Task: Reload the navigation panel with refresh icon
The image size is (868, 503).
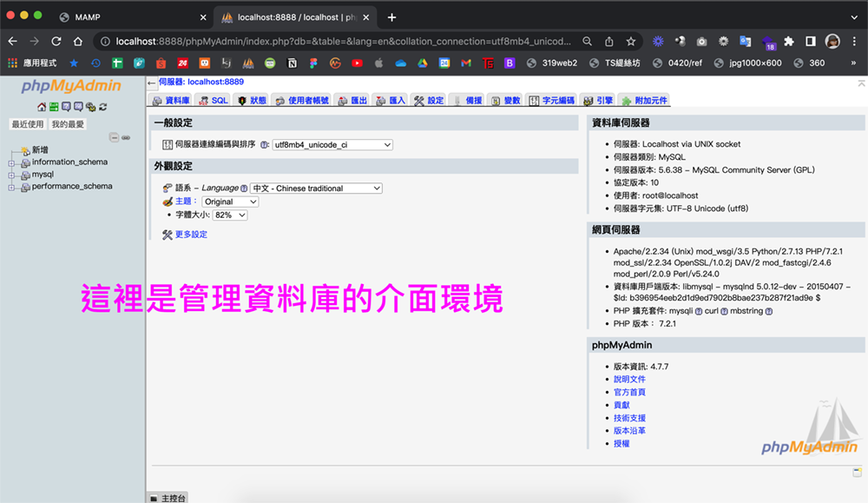Action: (102, 107)
